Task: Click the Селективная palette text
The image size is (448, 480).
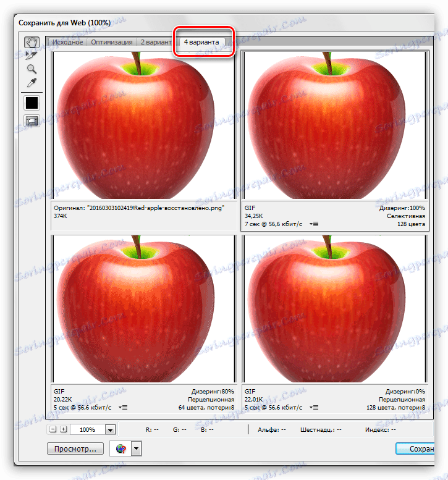Action: pyautogui.click(x=406, y=216)
